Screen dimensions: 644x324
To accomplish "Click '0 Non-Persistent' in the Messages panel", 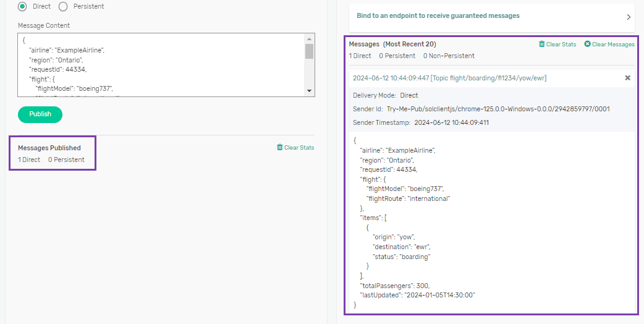I will [x=449, y=56].
